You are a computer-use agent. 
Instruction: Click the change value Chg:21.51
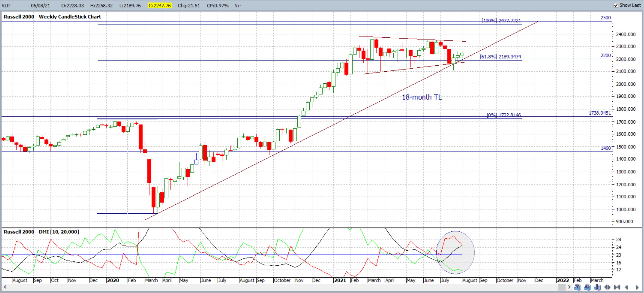point(189,5)
